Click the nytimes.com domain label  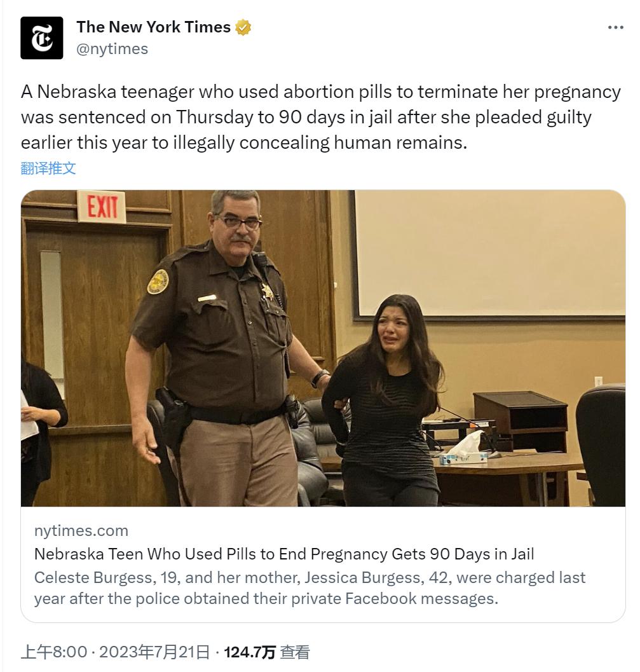[81, 531]
